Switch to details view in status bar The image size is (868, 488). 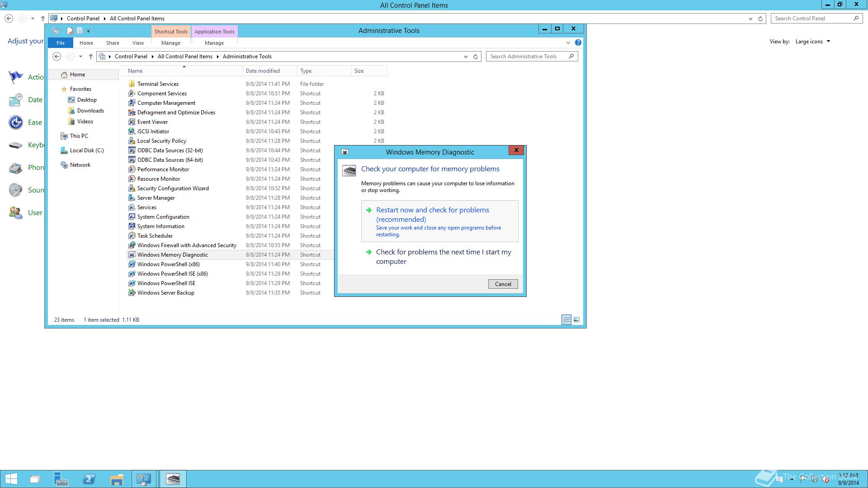[x=566, y=319]
